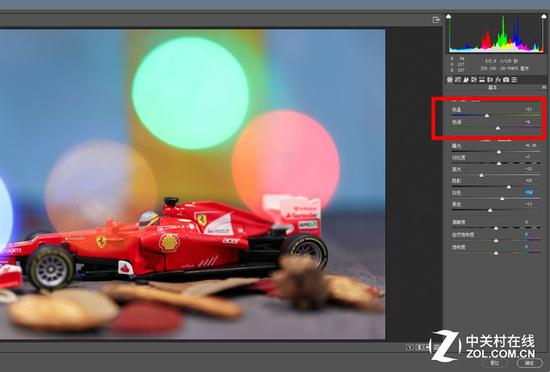Image resolution: width=550 pixels, height=372 pixels.
Task: Click the 色调 tint value field
Action: point(528,122)
